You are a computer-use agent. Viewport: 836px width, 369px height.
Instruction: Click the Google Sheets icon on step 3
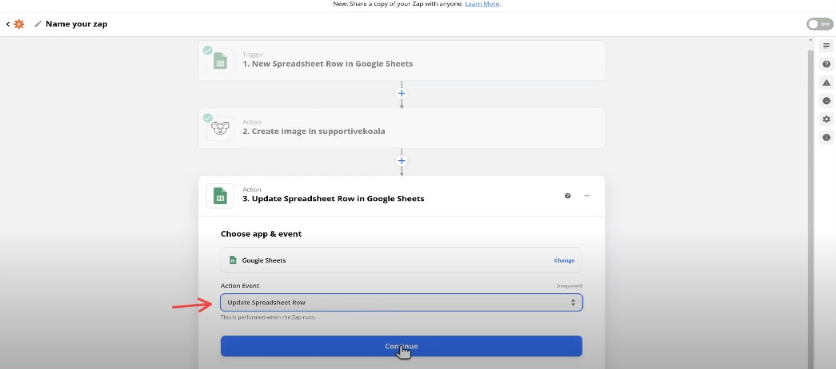tap(220, 196)
